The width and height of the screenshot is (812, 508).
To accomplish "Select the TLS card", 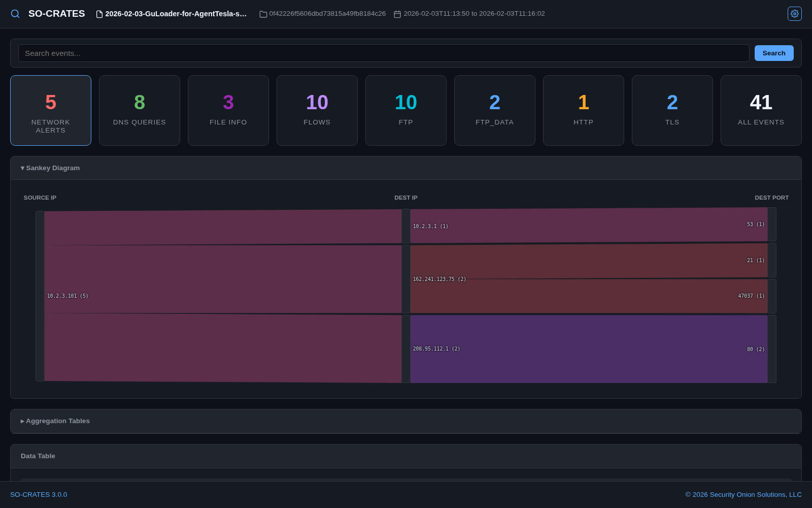I will 672,110.
